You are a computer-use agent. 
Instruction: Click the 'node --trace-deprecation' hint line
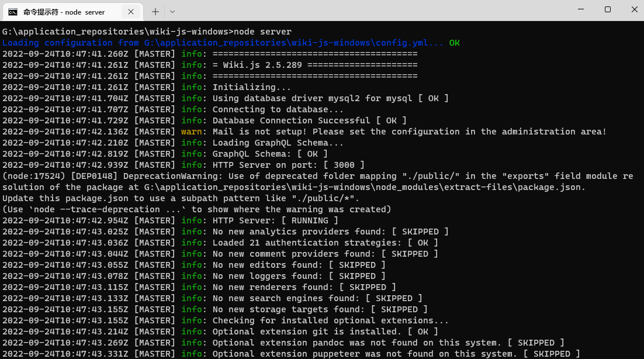196,209
